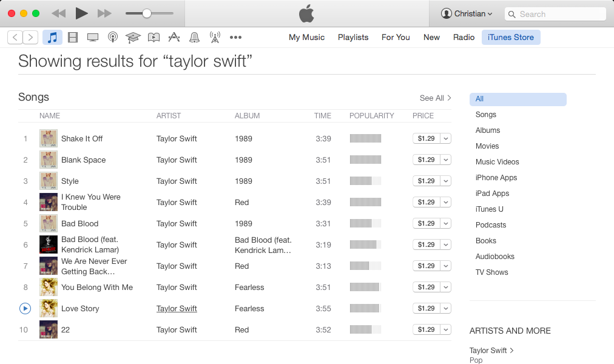Open price dropdown arrow for Shake It Off
The image size is (614, 364).
[446, 138]
